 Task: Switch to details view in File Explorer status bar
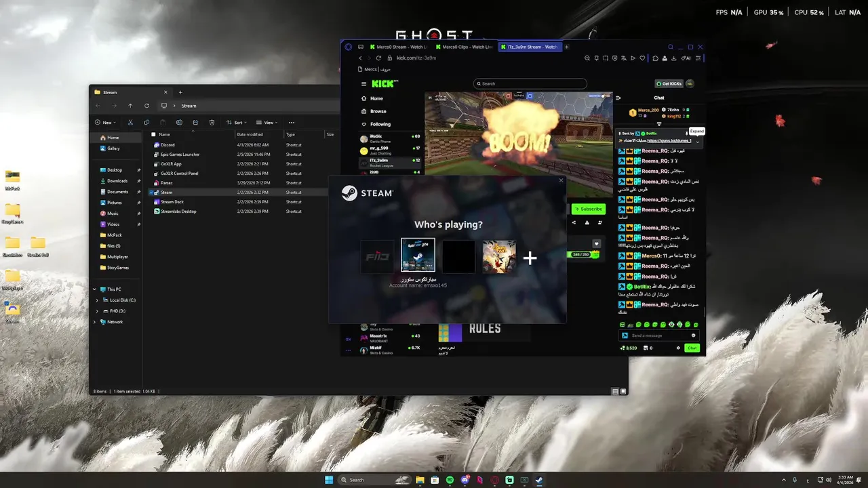click(x=615, y=391)
